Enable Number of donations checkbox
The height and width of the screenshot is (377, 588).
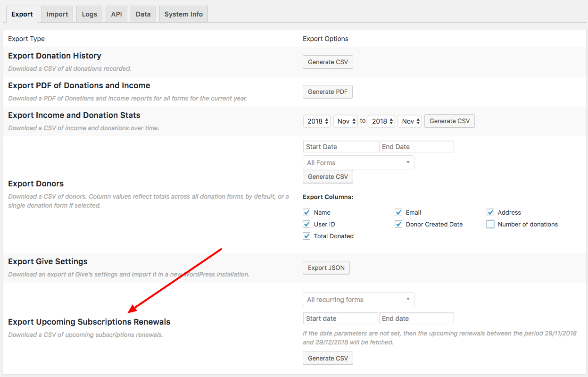tap(490, 225)
